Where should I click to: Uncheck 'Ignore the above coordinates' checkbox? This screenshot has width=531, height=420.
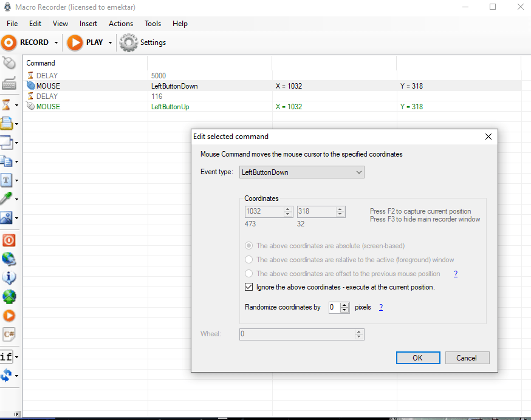coord(249,287)
